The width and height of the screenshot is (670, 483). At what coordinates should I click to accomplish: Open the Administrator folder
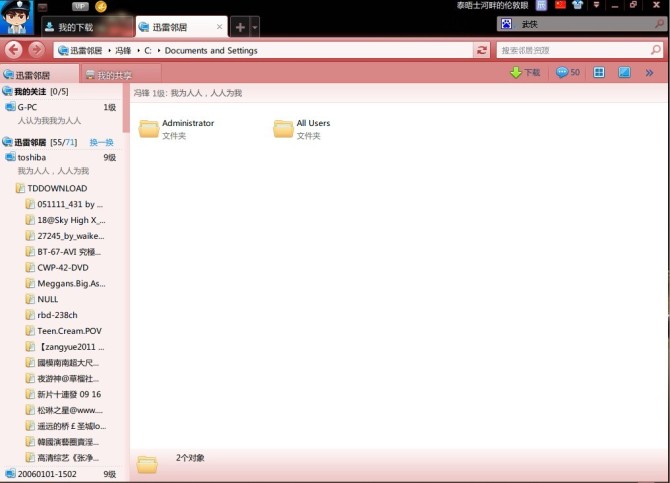tap(176, 129)
